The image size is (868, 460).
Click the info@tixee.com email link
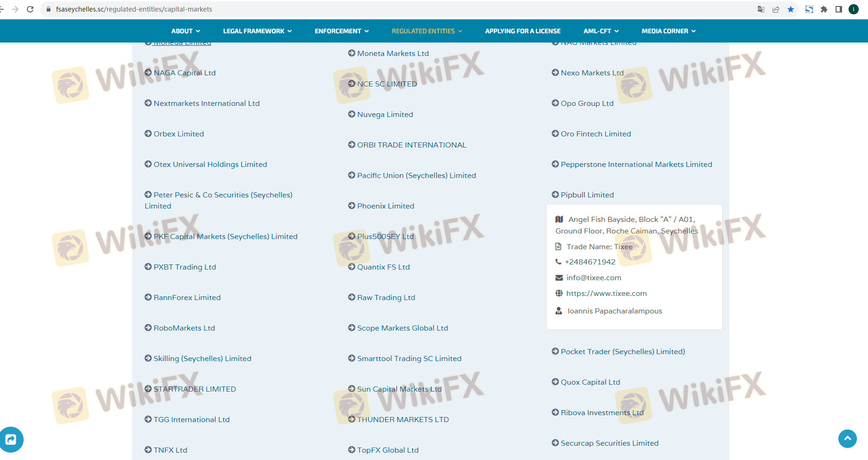coord(594,277)
